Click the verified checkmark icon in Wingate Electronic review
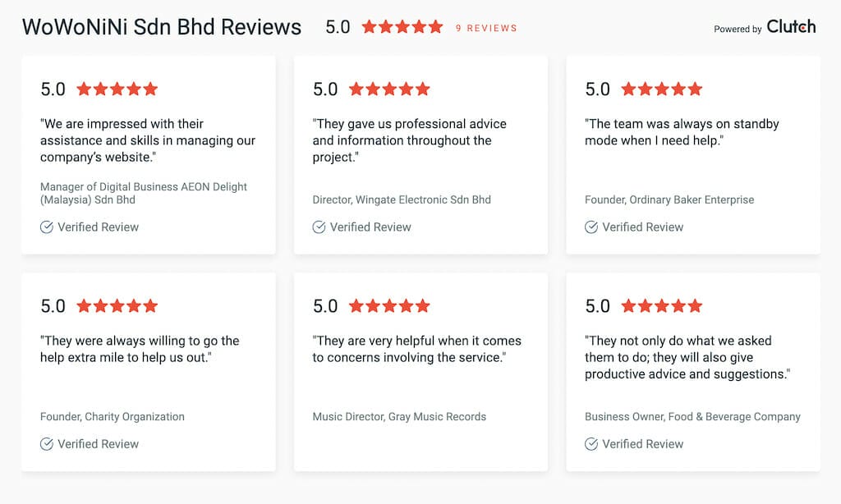The image size is (841, 504). 319,227
